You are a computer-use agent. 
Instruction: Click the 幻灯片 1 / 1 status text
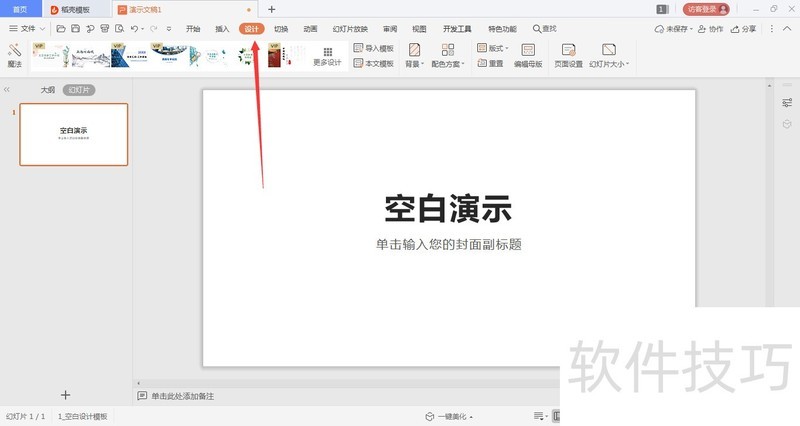point(26,416)
